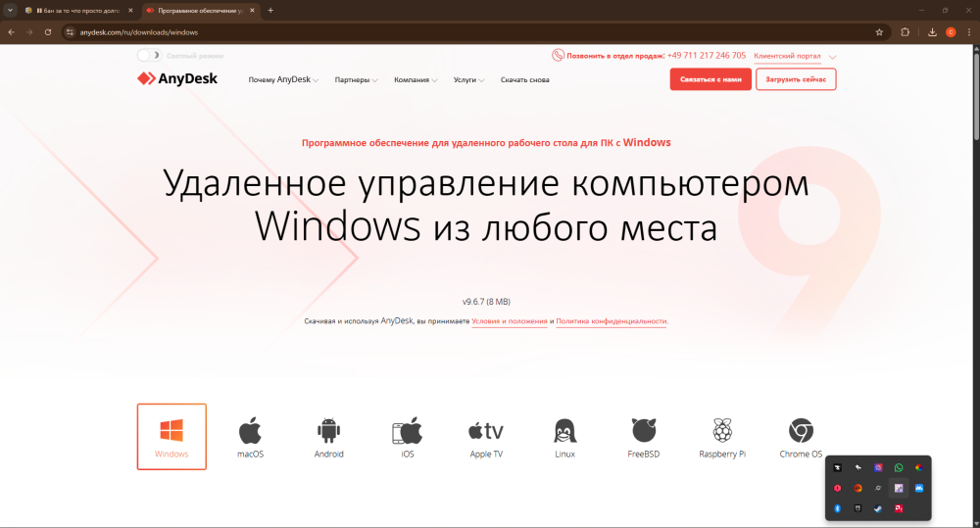
Task: Open the tab search dropdown arrow
Action: coord(10,10)
